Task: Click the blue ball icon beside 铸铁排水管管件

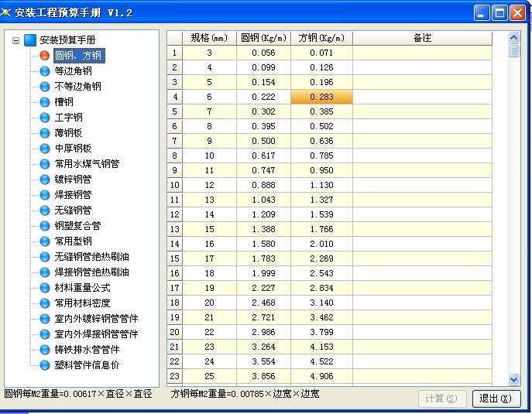Action: point(44,350)
